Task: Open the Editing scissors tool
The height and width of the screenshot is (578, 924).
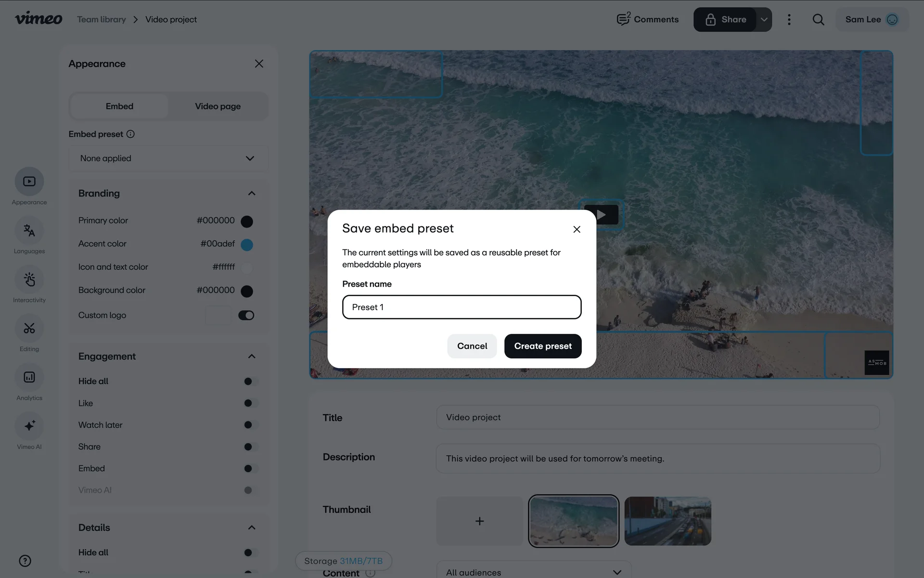Action: coord(29,328)
